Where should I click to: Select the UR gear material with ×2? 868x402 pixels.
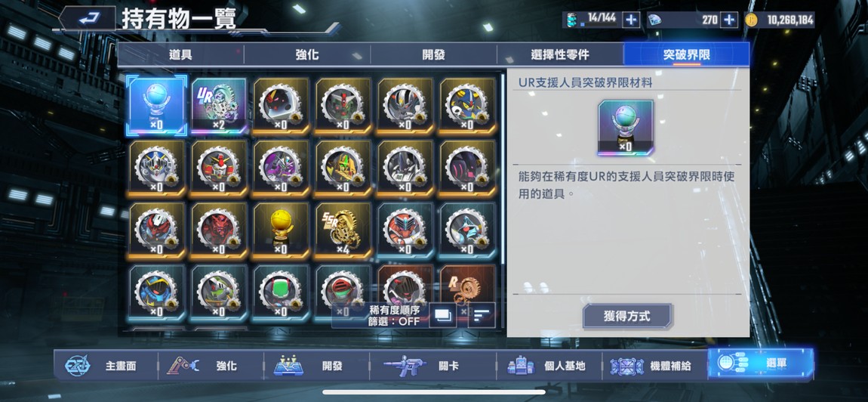(x=219, y=106)
